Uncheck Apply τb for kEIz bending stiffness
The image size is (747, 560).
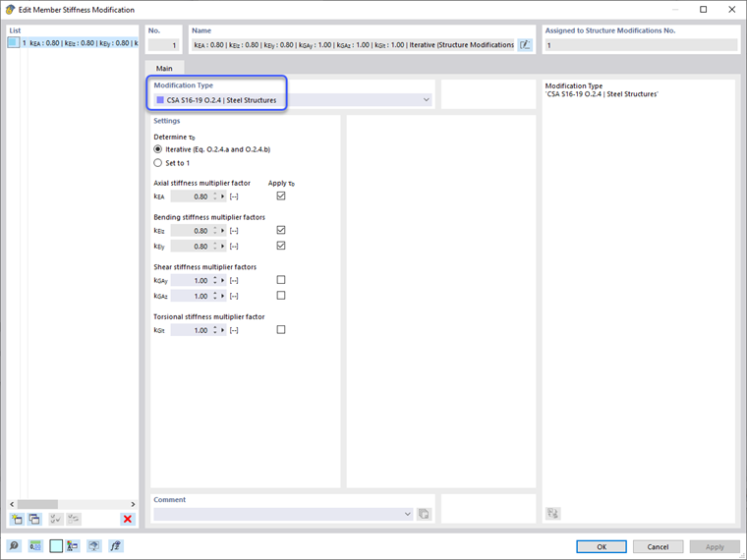pos(281,230)
